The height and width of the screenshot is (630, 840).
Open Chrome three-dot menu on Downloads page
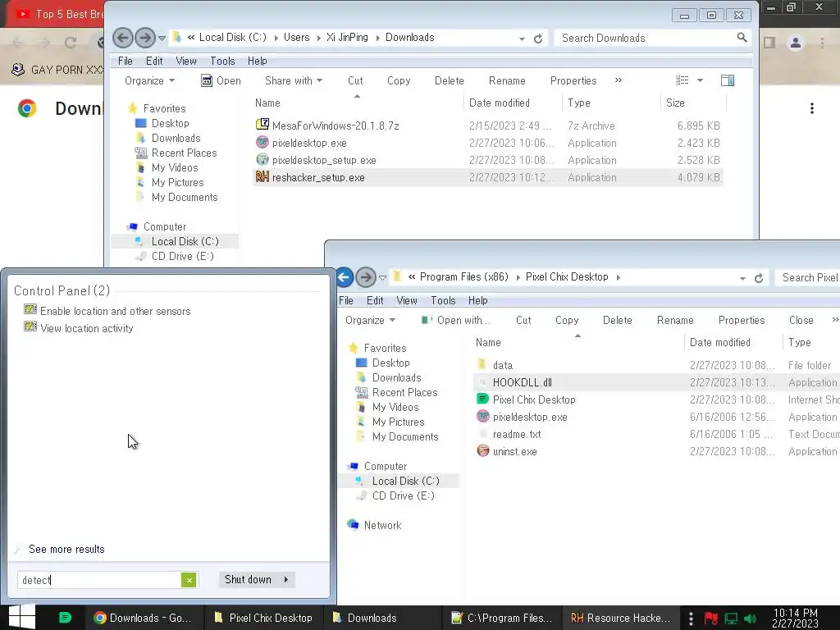click(x=812, y=108)
